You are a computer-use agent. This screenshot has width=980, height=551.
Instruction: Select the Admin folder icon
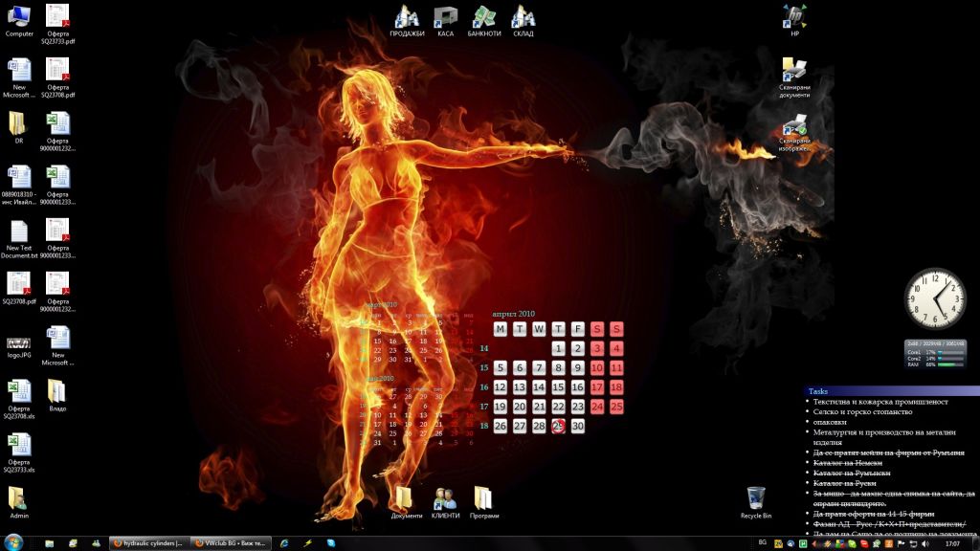pos(19,498)
